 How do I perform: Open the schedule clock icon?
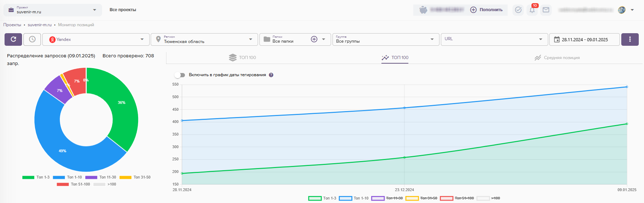(x=32, y=39)
